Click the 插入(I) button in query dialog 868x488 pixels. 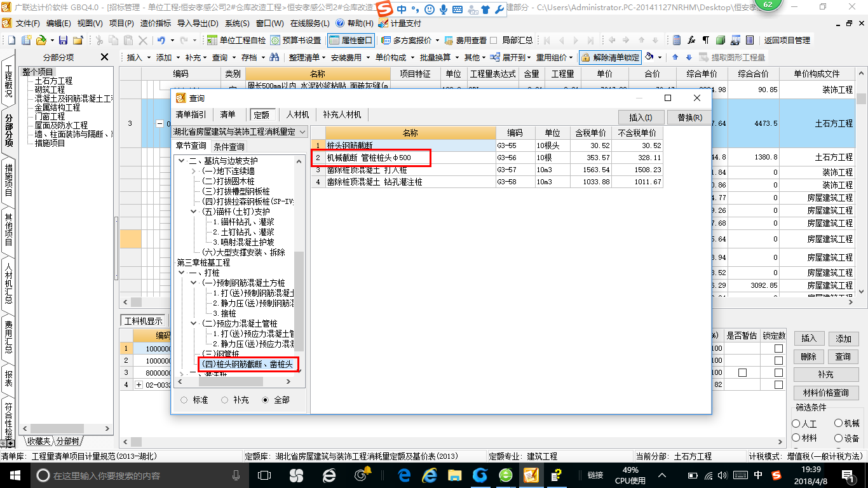(641, 118)
